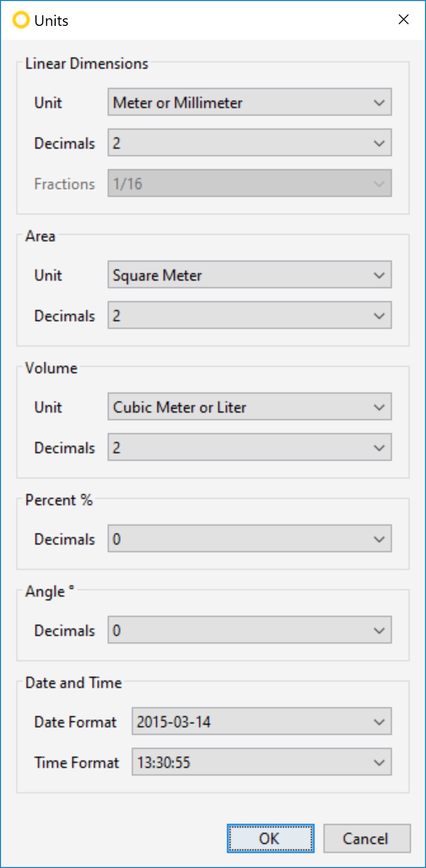Open Linear Dimensions Decimals dropdown
The image size is (426, 868).
249,143
